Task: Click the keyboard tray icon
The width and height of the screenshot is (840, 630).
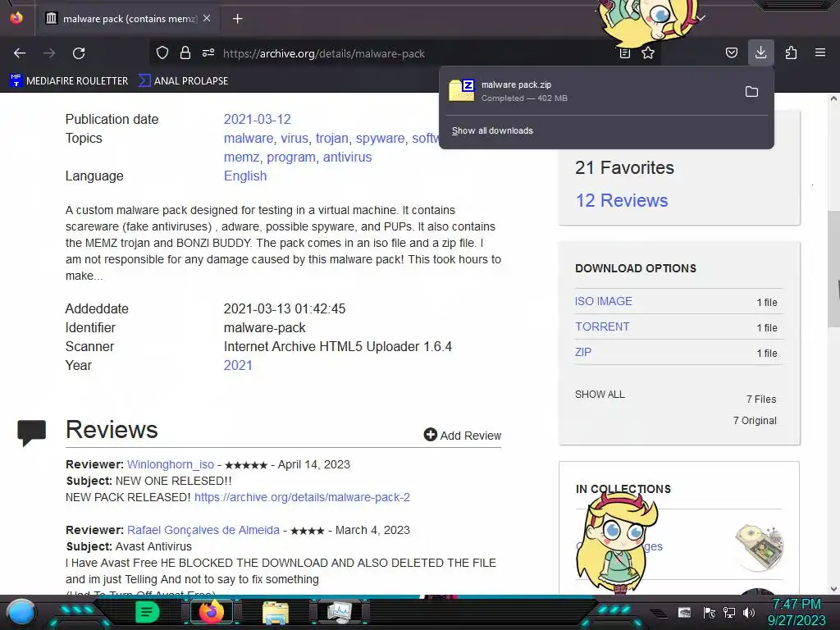Action: [684, 612]
